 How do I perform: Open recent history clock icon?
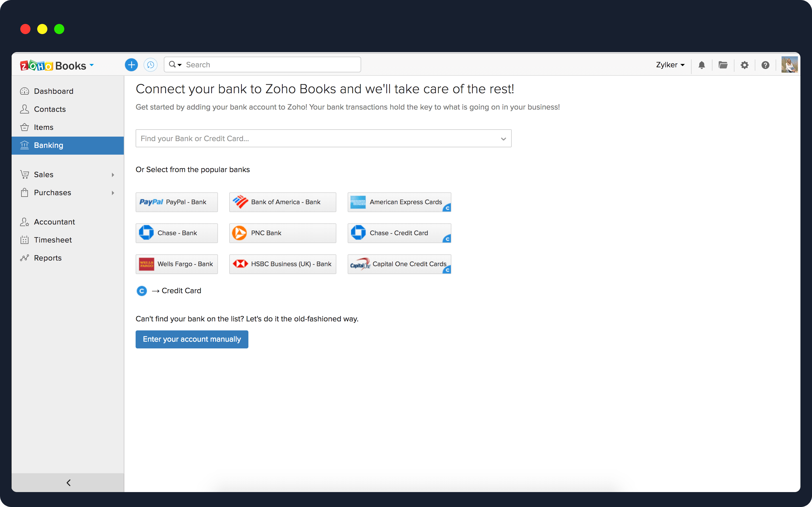[150, 65]
